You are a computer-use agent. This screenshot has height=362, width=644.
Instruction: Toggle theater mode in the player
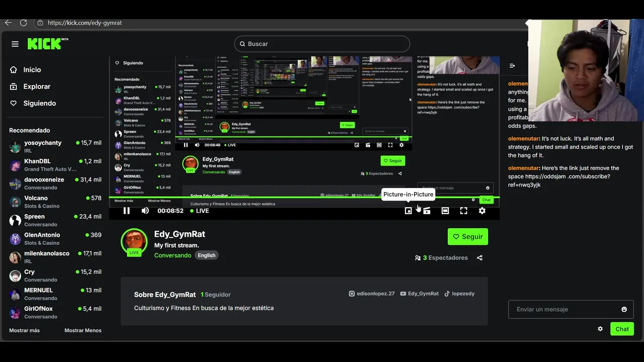445,211
